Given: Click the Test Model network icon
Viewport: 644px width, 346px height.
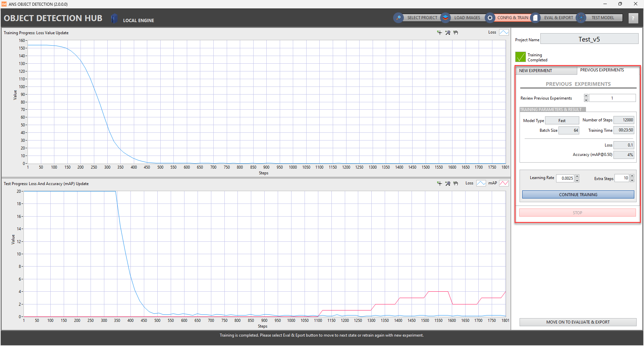Looking at the screenshot, I should coord(581,18).
